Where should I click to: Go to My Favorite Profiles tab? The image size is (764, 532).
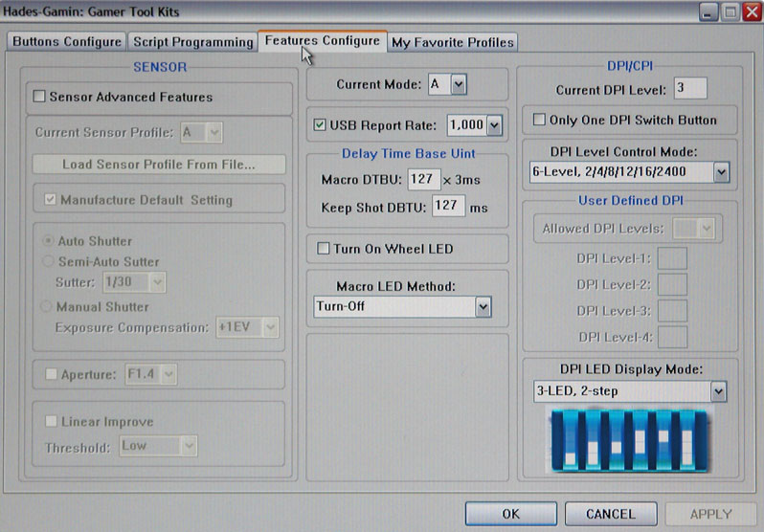click(x=453, y=42)
